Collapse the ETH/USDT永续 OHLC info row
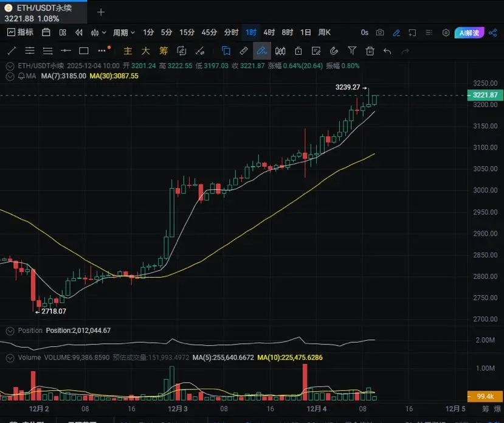Viewport: 504px width, 423px height. pyautogui.click(x=10, y=66)
